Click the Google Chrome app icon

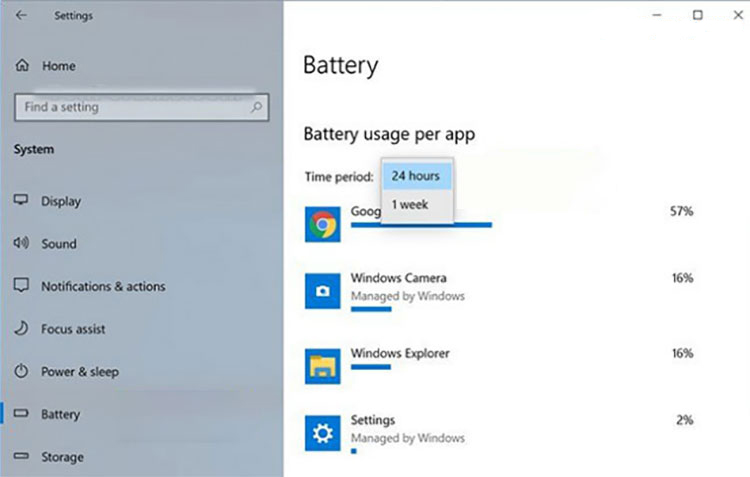pos(323,224)
